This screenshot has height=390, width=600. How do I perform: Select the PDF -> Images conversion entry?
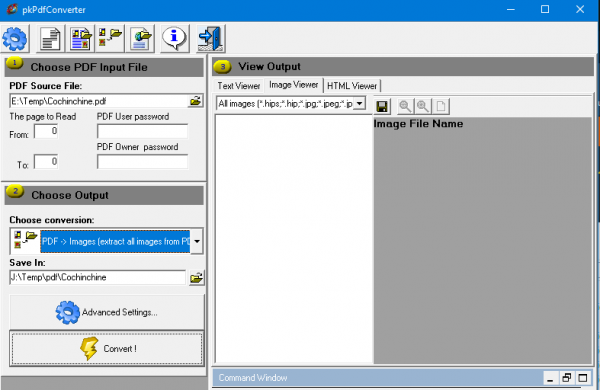click(x=115, y=242)
